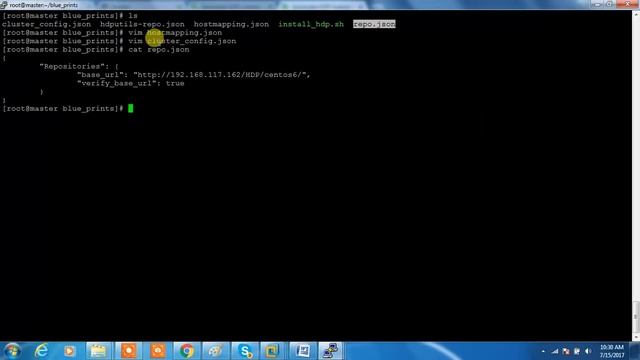640x360 pixels.
Task: Click hostmapping.json in the file listing
Action: pos(231,24)
